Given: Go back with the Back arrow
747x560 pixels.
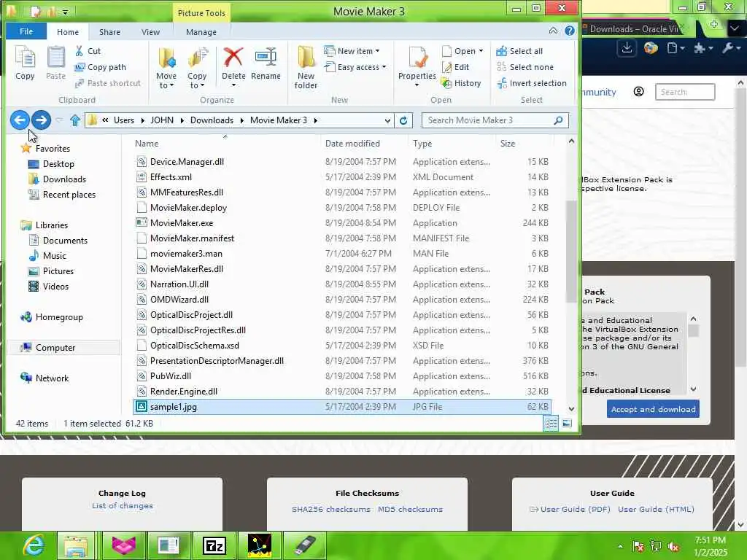Looking at the screenshot, I should [x=20, y=120].
